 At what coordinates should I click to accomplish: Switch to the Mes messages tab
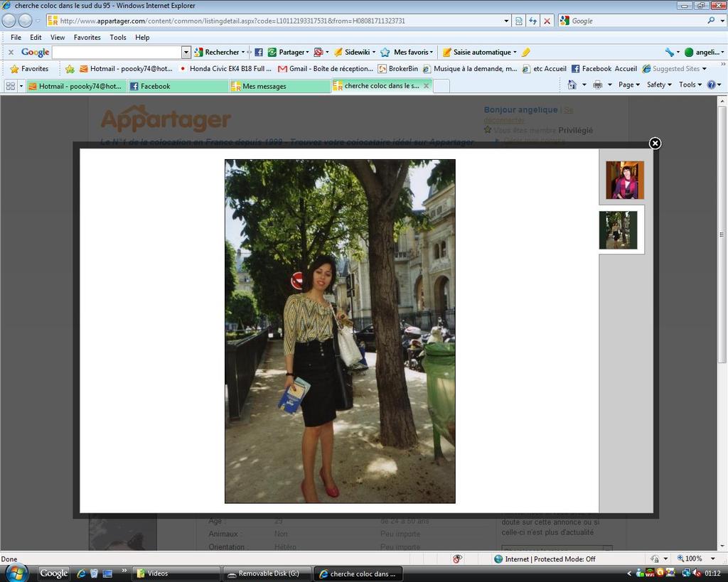tap(280, 86)
